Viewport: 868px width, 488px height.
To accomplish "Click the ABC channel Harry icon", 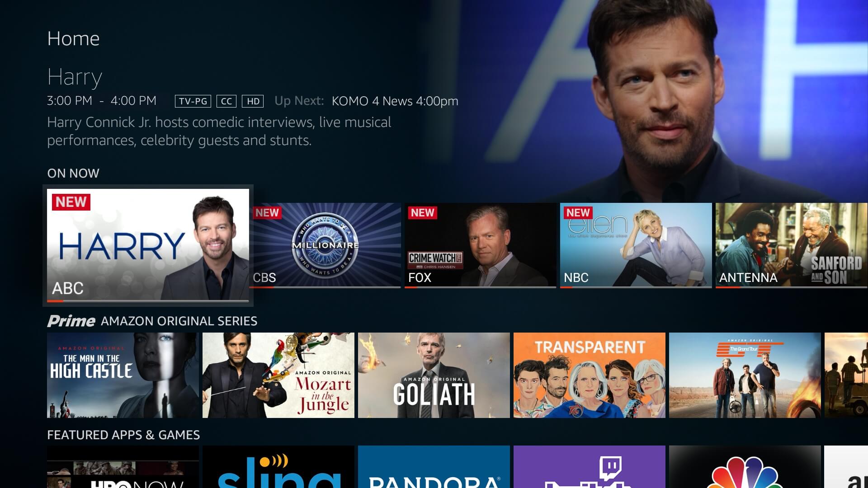I will click(x=149, y=245).
